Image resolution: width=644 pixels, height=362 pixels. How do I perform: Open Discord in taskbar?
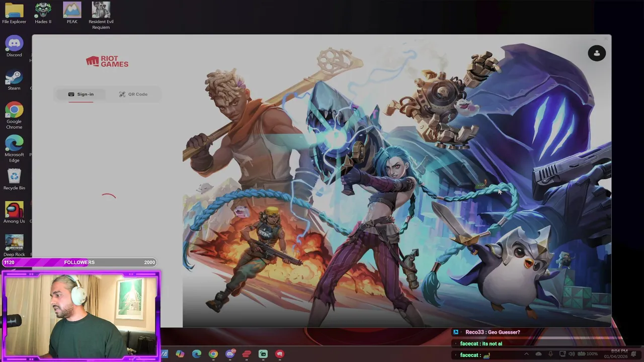point(230,354)
